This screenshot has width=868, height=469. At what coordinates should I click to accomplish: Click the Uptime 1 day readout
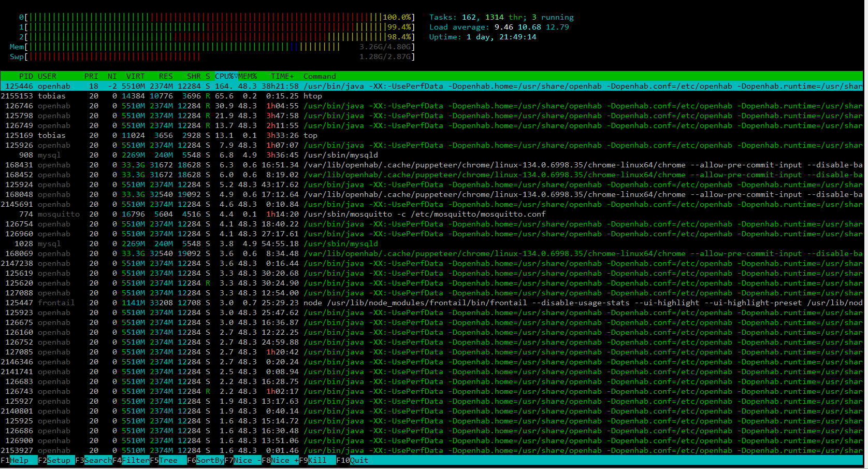coord(483,37)
